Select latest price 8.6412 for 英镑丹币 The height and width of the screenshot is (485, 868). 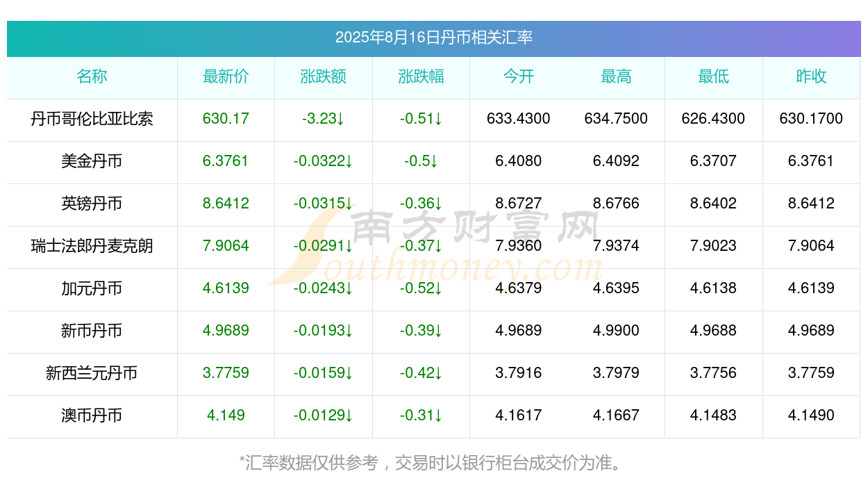click(226, 204)
